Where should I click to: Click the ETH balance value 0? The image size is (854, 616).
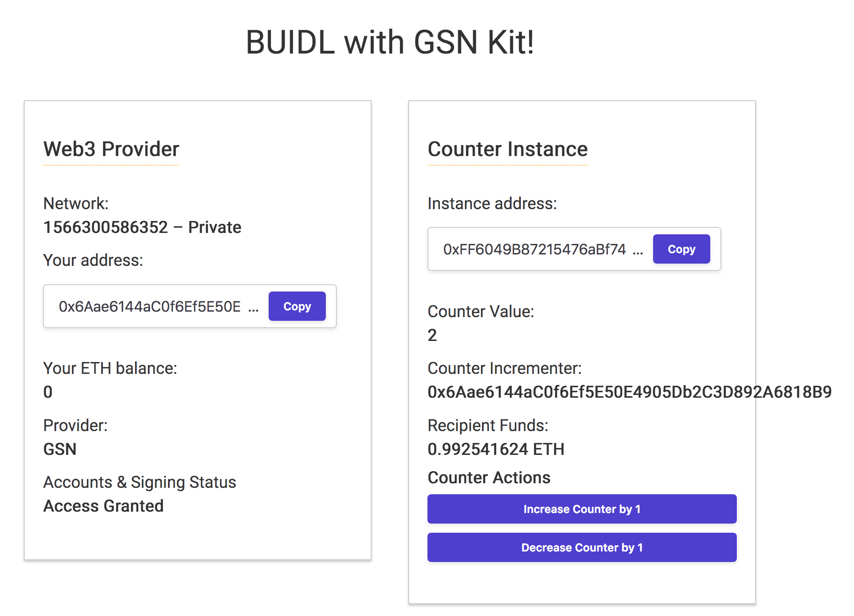click(47, 392)
